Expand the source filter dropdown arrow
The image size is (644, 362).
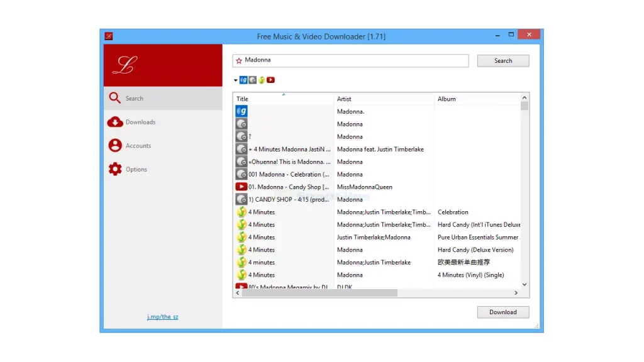click(235, 80)
